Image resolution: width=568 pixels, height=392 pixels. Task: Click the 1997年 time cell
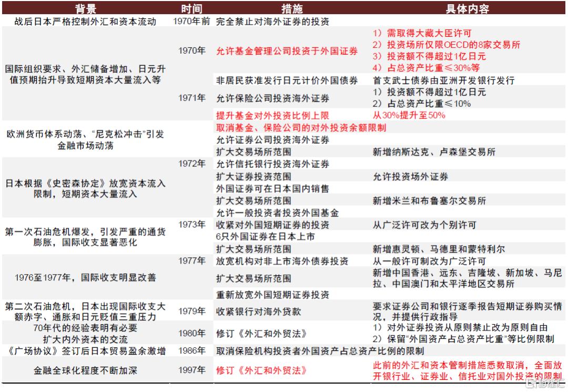point(191,370)
